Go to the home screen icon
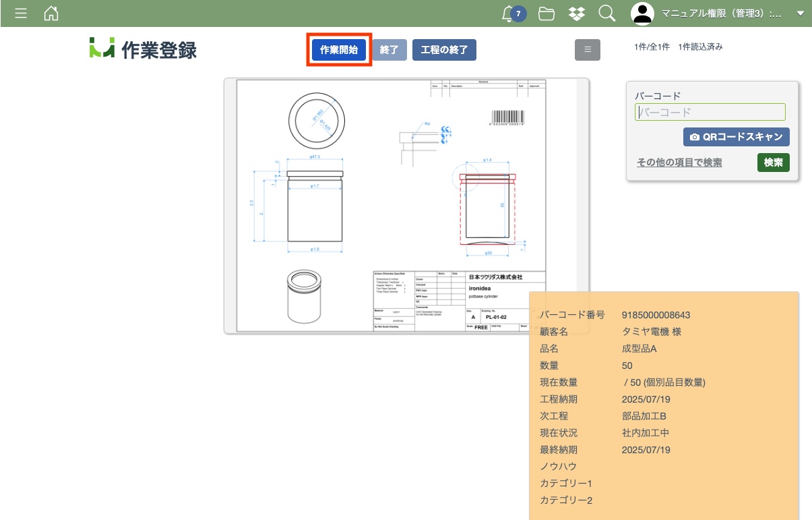The image size is (812, 520). pos(51,13)
